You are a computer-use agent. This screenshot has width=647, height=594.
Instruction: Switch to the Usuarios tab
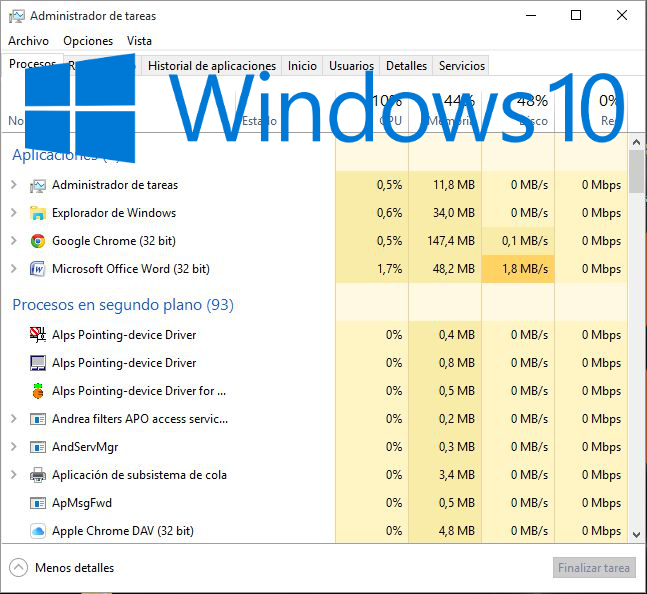click(x=351, y=66)
